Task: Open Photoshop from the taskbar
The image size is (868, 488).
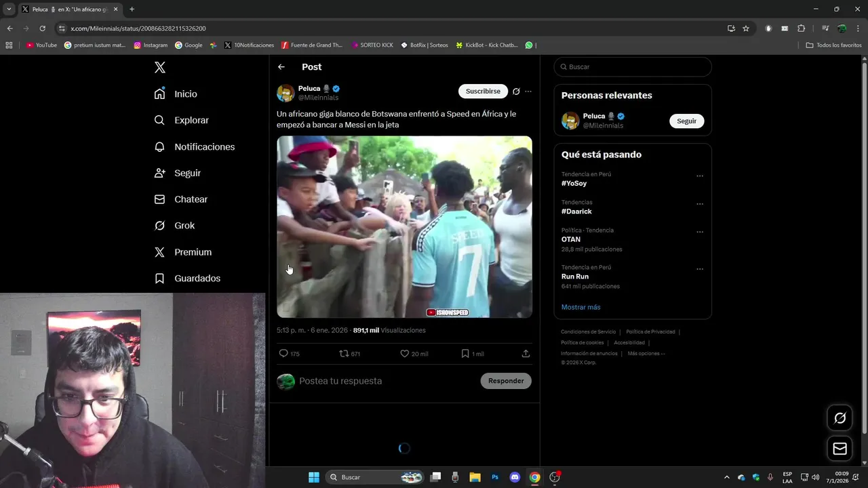Action: 495,477
